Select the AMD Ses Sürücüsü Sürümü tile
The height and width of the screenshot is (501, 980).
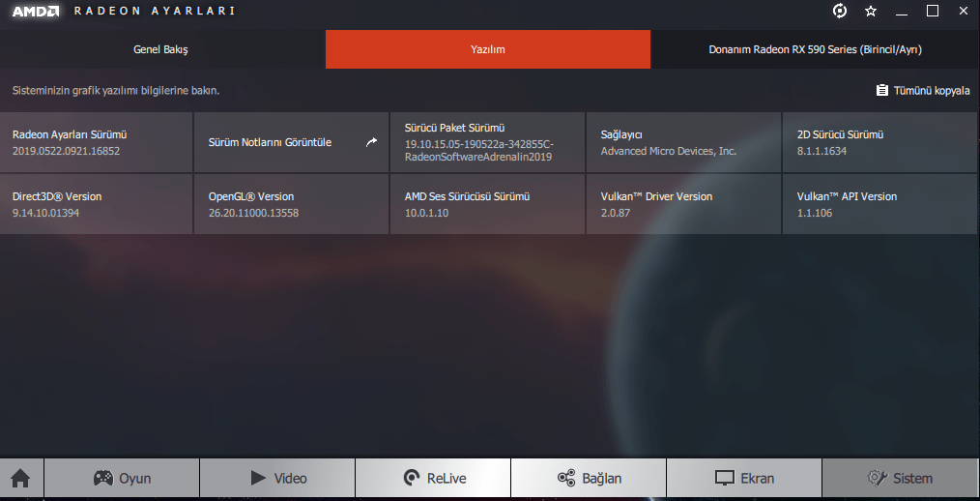click(x=487, y=204)
